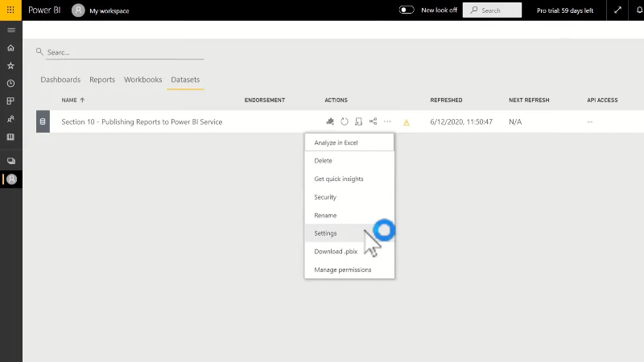Viewport: 644px width, 362px height.
Task: Open Recent clock icon in sidebar
Action: tap(11, 84)
